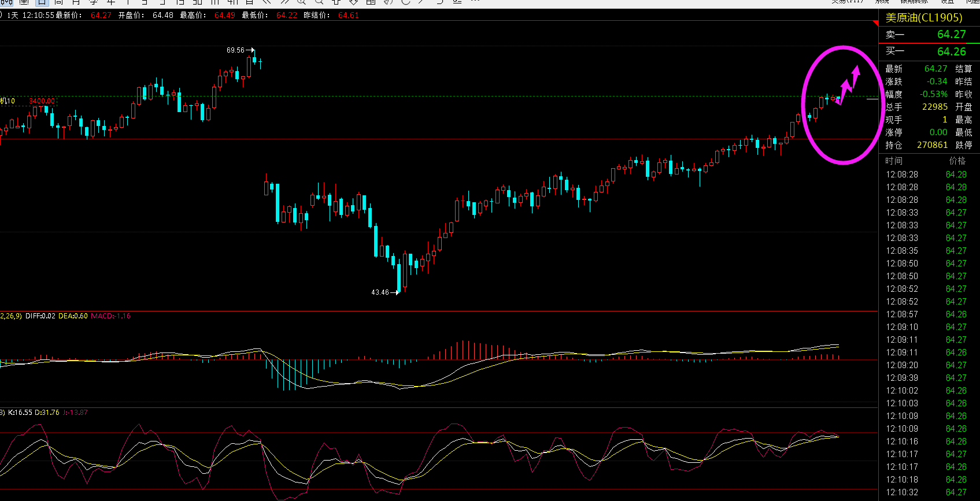Click the 卖一 ask price 64.27
This screenshot has height=501, width=980.
pos(951,35)
